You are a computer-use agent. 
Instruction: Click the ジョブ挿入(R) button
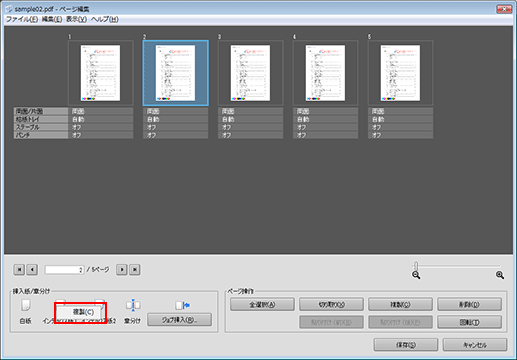pos(179,320)
